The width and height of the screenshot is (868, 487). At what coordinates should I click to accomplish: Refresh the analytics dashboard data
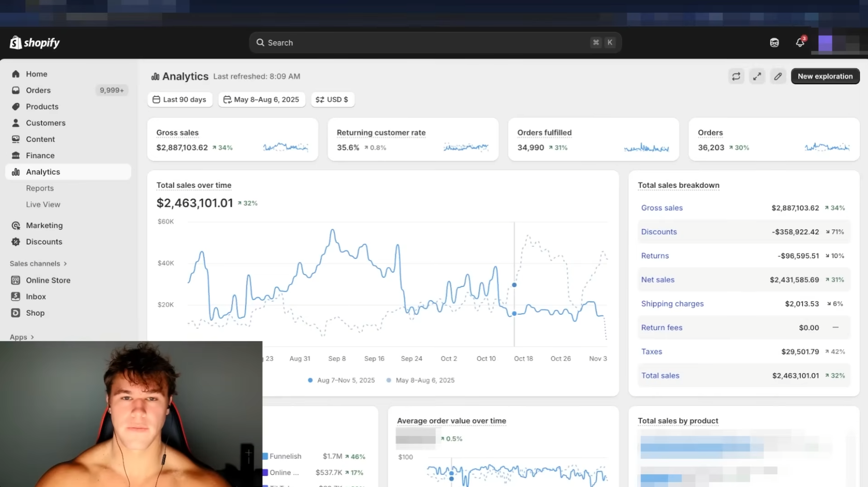tap(736, 76)
